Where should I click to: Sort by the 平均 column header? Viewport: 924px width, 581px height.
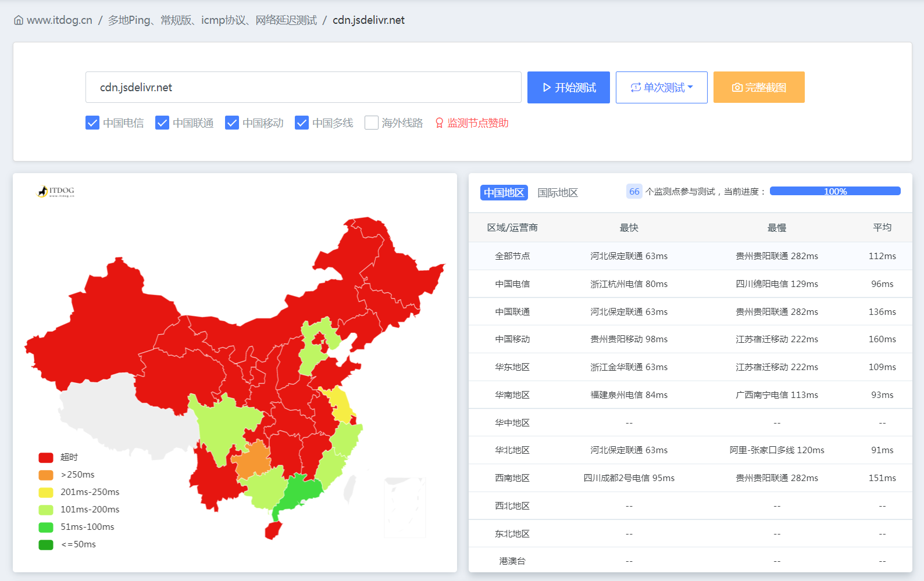point(882,228)
